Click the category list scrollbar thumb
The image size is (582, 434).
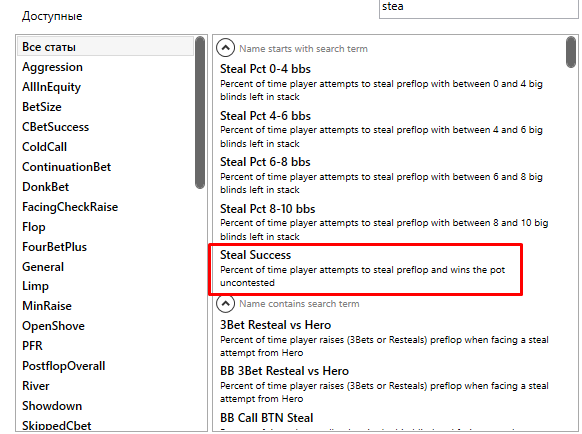click(x=200, y=112)
